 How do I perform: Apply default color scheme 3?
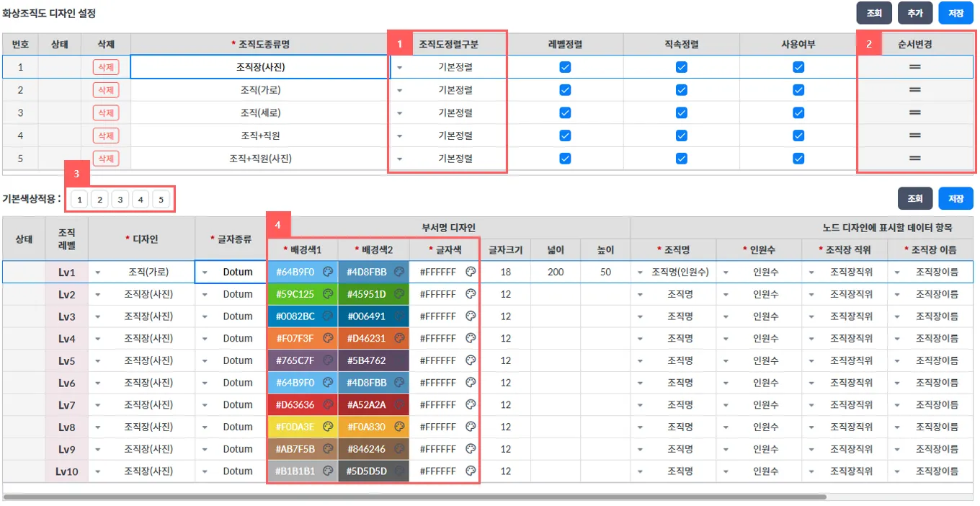coord(120,200)
